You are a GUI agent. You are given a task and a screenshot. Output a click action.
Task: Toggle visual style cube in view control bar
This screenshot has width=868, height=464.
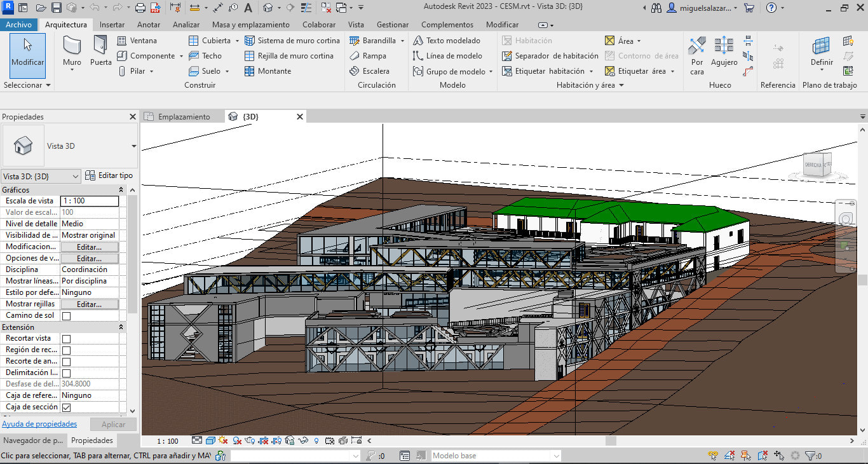(x=210, y=440)
